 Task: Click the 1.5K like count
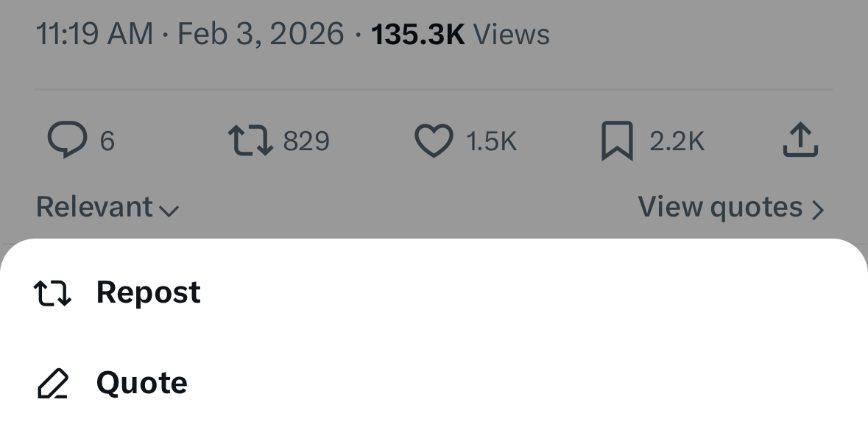492,140
